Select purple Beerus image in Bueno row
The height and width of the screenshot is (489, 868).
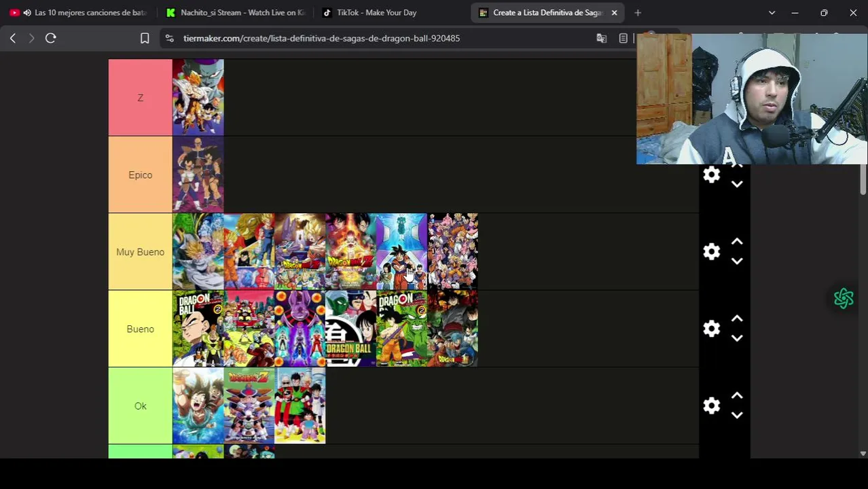[x=300, y=329]
